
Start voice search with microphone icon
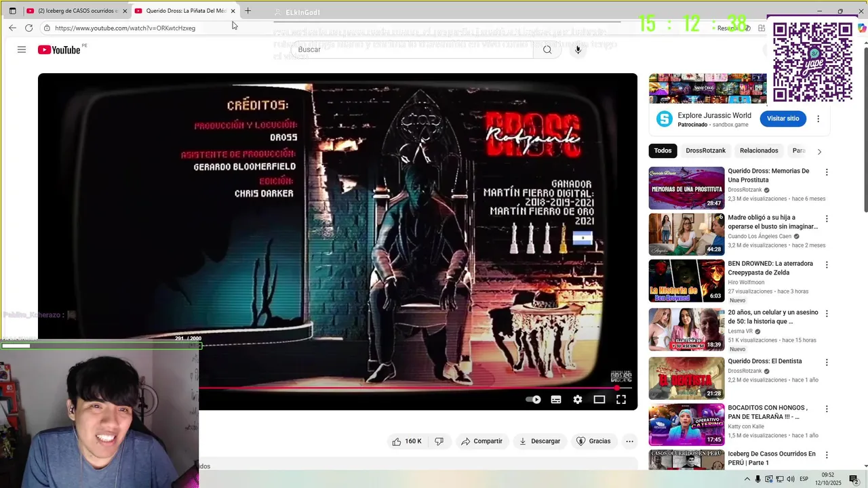[x=578, y=49]
